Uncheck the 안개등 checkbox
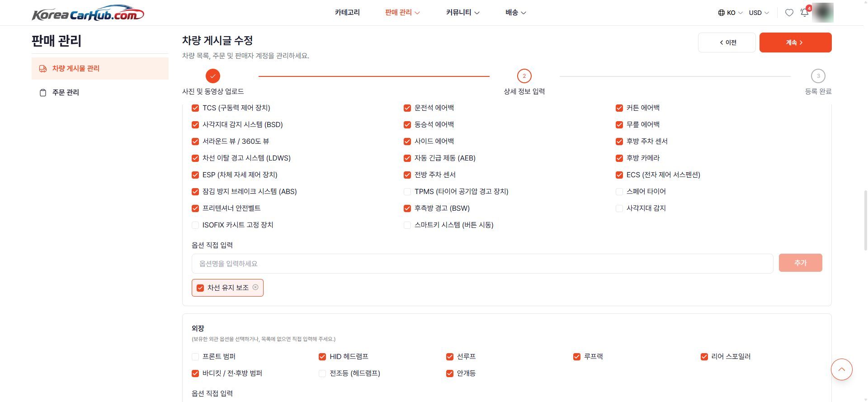The width and height of the screenshot is (868, 402). pos(450,374)
